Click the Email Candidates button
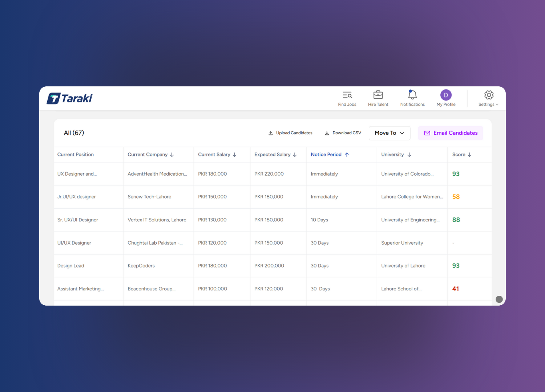 [451, 133]
